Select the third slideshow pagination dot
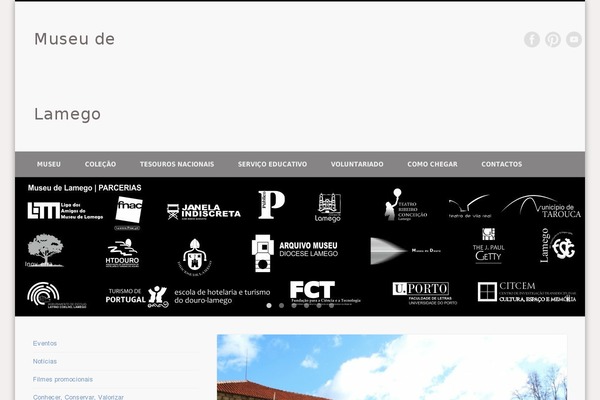Viewport: 600px width, 400px height. (x=294, y=305)
